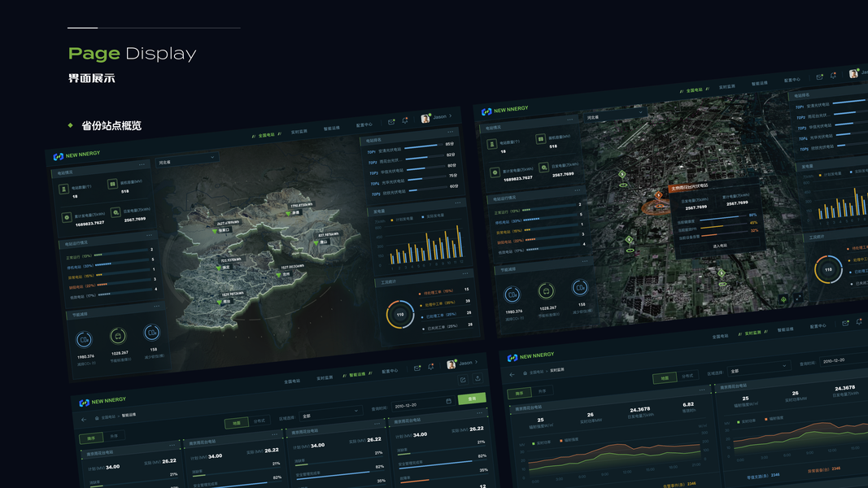Select 地面 toggle in 实时监测 dashboard

665,378
